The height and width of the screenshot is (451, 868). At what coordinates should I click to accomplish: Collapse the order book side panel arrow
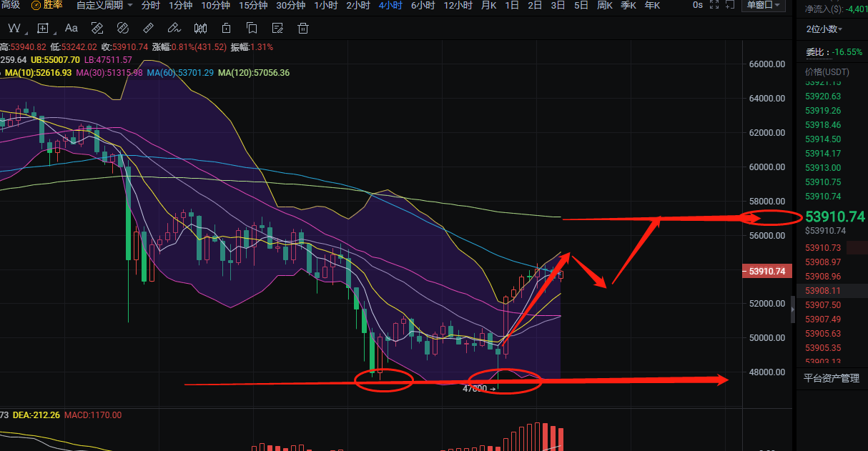pyautogui.click(x=791, y=309)
